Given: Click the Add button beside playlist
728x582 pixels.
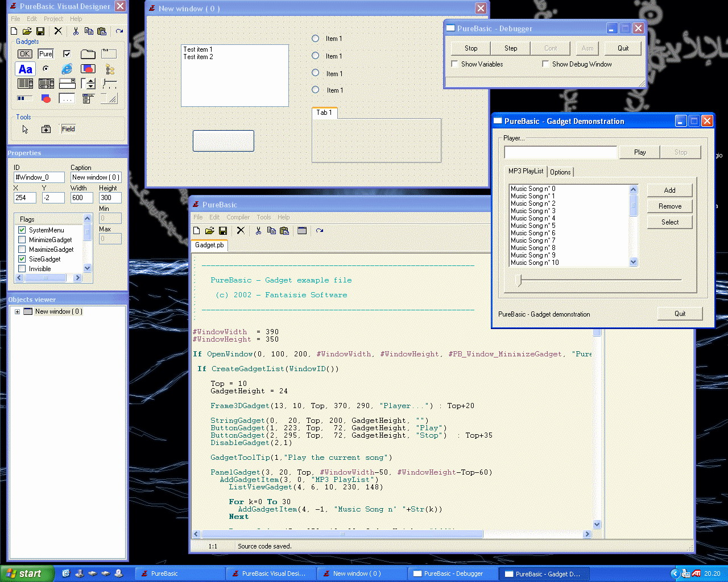Looking at the screenshot, I should 669,190.
